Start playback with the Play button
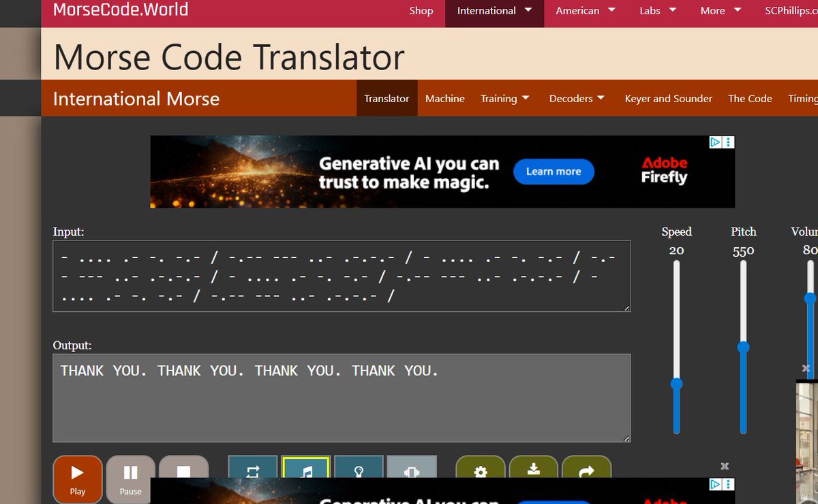Image resolution: width=818 pixels, height=504 pixels. [x=78, y=479]
